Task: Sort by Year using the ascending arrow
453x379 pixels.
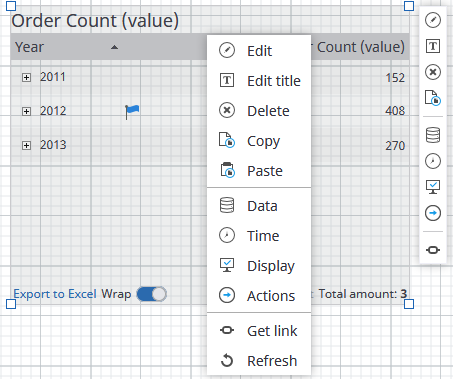Action: pyautogui.click(x=114, y=47)
